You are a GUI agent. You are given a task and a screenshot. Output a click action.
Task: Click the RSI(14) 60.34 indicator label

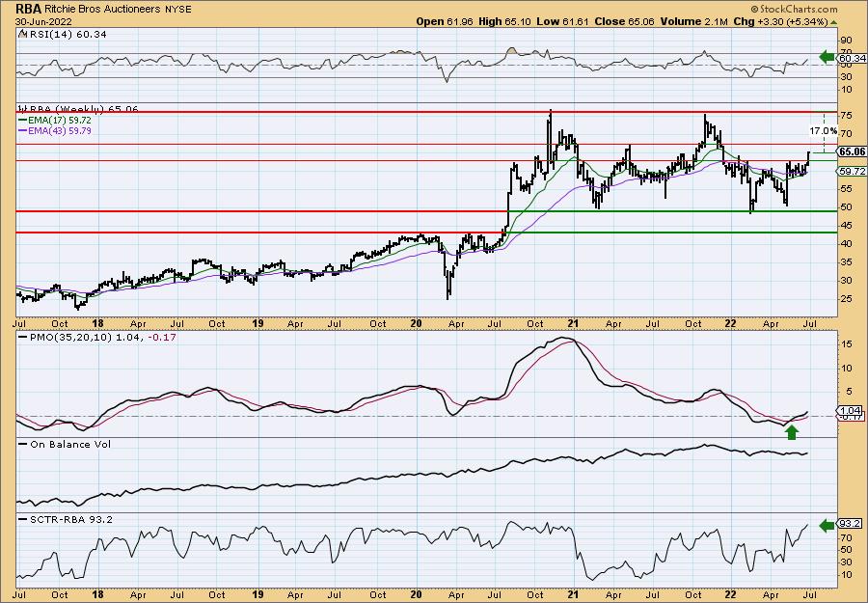click(67, 35)
